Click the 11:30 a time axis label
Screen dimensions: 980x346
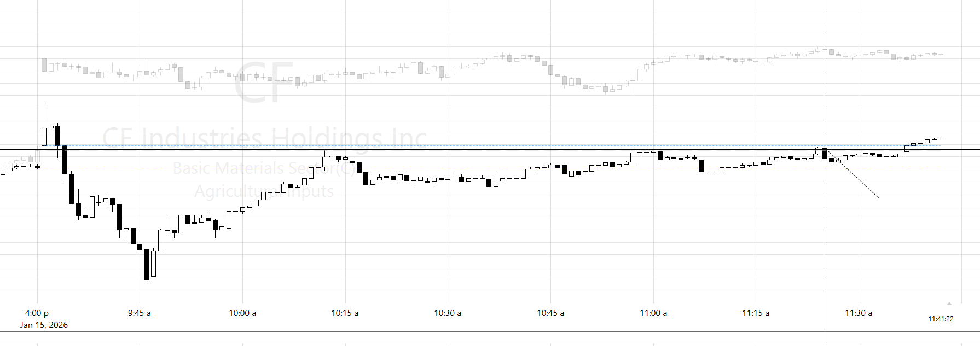(859, 313)
